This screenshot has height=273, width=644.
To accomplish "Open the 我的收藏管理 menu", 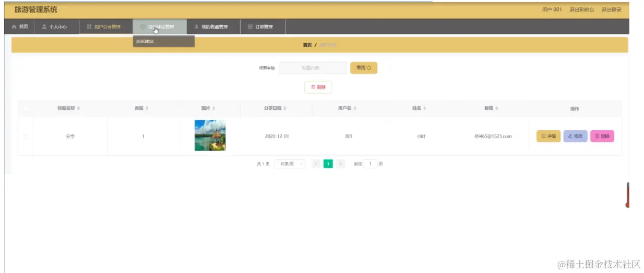I will click(x=213, y=27).
